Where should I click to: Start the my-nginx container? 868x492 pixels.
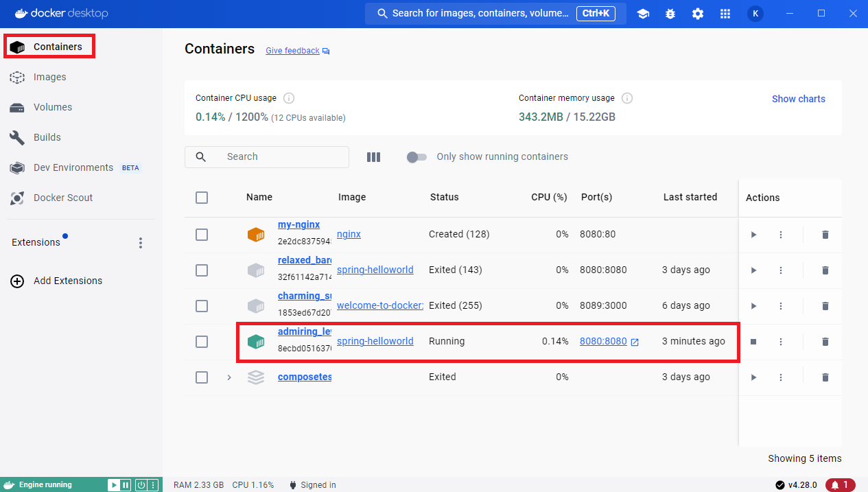753,235
